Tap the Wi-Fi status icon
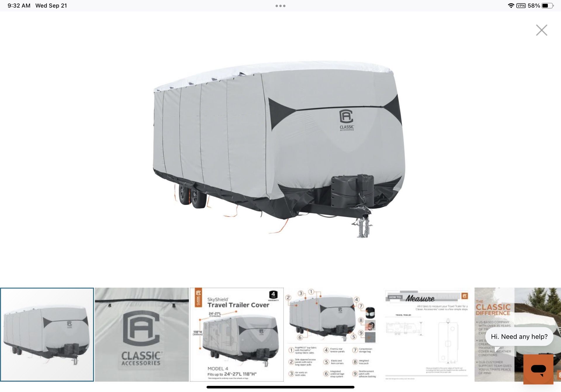This screenshot has width=561, height=392. coord(511,6)
